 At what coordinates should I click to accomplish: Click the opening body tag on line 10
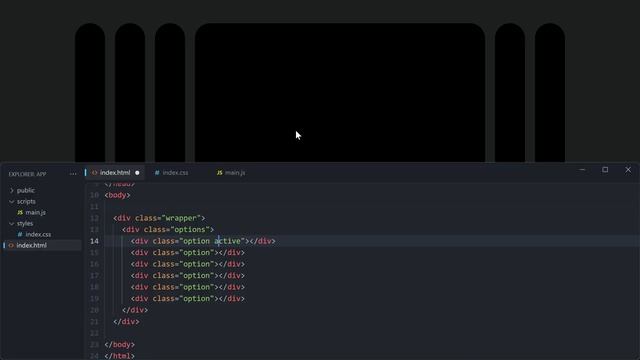[x=117, y=195]
